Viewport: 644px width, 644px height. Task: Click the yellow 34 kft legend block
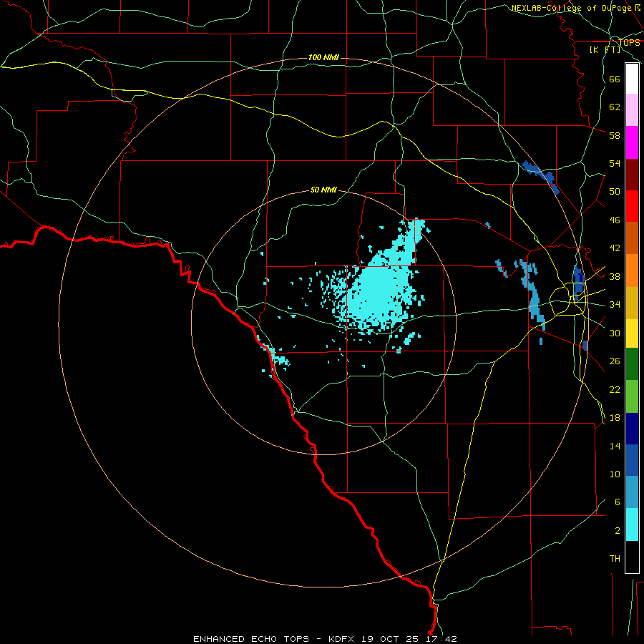pos(632,333)
